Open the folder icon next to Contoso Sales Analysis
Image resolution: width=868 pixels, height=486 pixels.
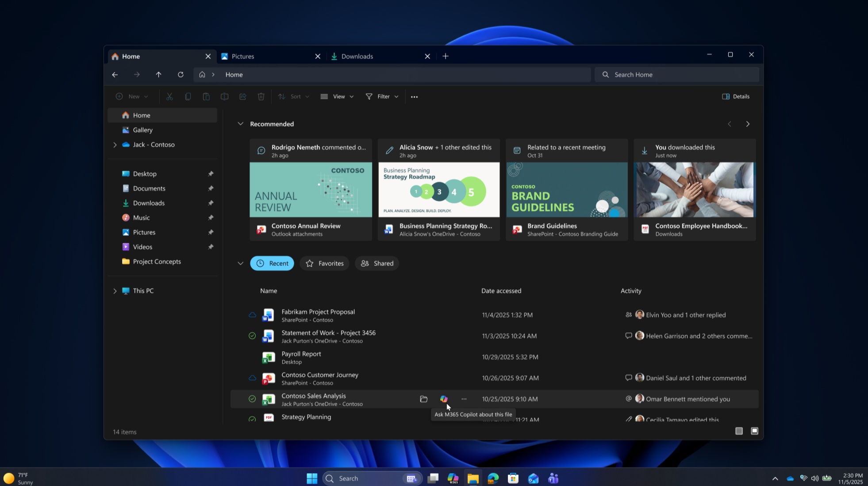coord(423,399)
